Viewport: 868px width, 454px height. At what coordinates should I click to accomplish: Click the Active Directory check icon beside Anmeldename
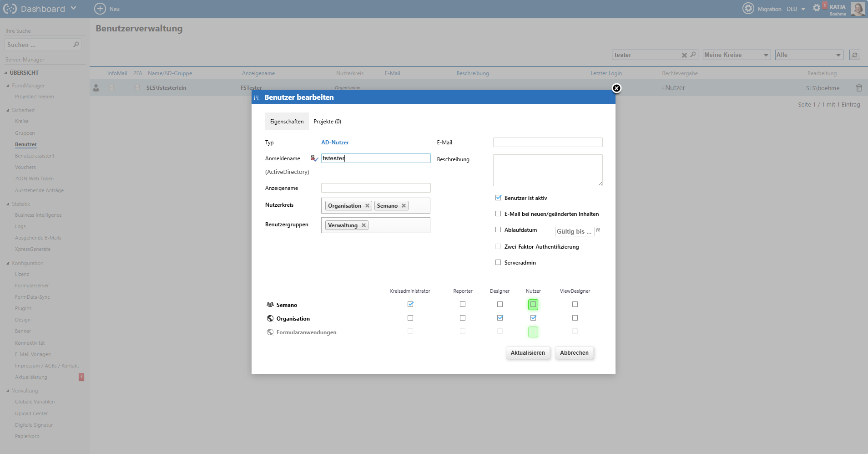point(314,158)
